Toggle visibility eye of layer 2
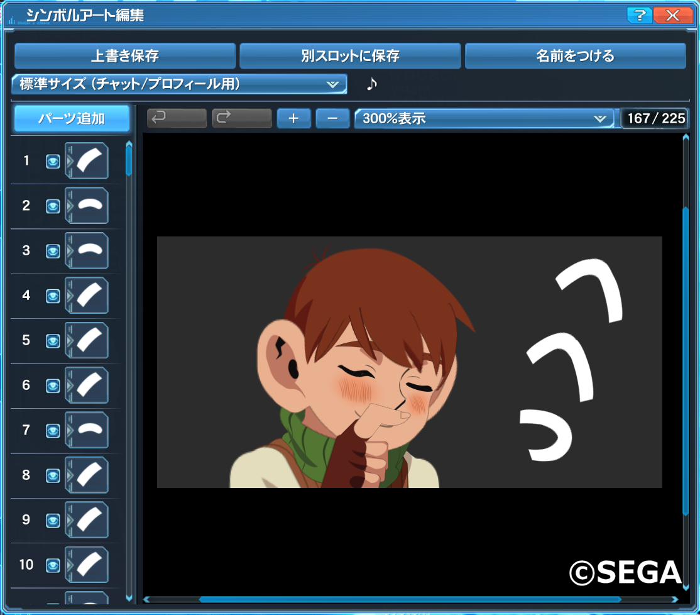Screen dimensions: 700x615 pyautogui.click(x=53, y=206)
